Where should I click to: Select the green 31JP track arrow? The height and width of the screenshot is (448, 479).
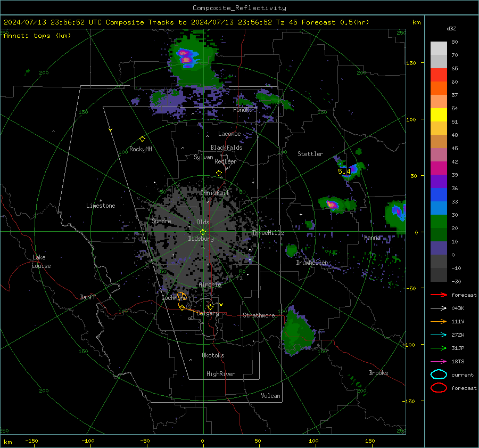click(439, 348)
